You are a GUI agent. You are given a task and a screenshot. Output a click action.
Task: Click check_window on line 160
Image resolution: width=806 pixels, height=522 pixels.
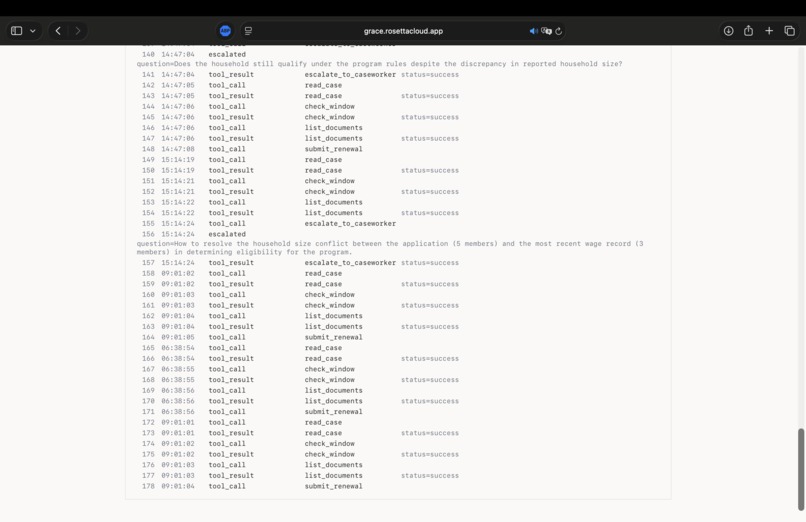coord(329,294)
